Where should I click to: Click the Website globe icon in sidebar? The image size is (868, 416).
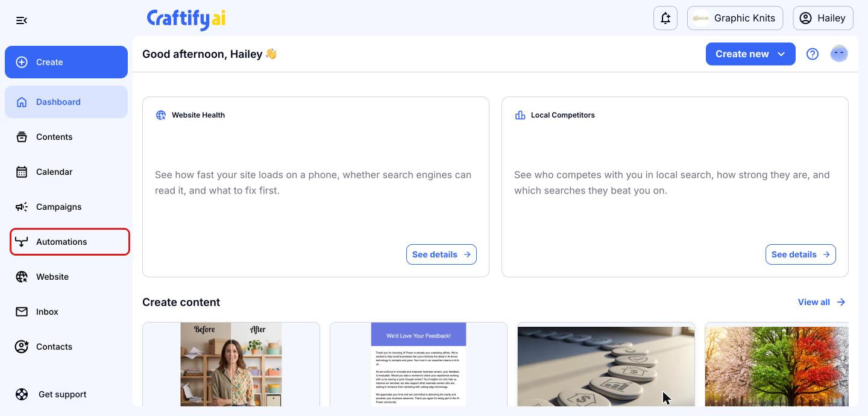click(22, 277)
